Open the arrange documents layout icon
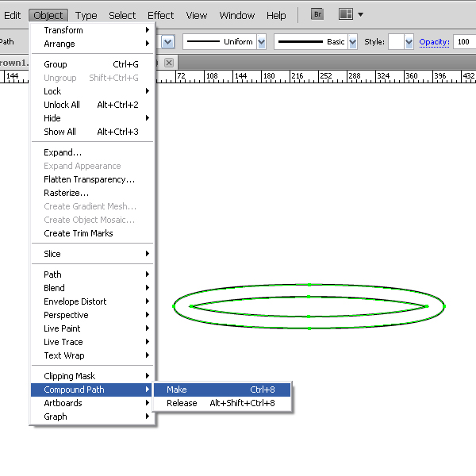This screenshot has width=476, height=476. pos(345,14)
